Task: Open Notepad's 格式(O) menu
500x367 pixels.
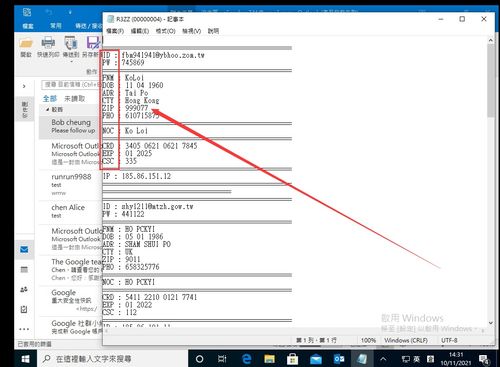Action: (166, 31)
